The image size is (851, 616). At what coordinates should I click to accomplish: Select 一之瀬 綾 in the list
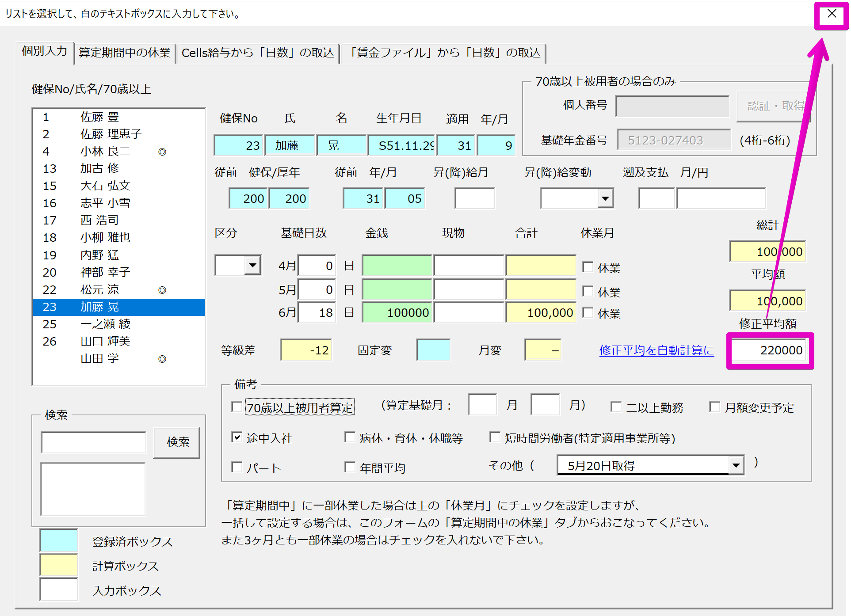tap(119, 324)
